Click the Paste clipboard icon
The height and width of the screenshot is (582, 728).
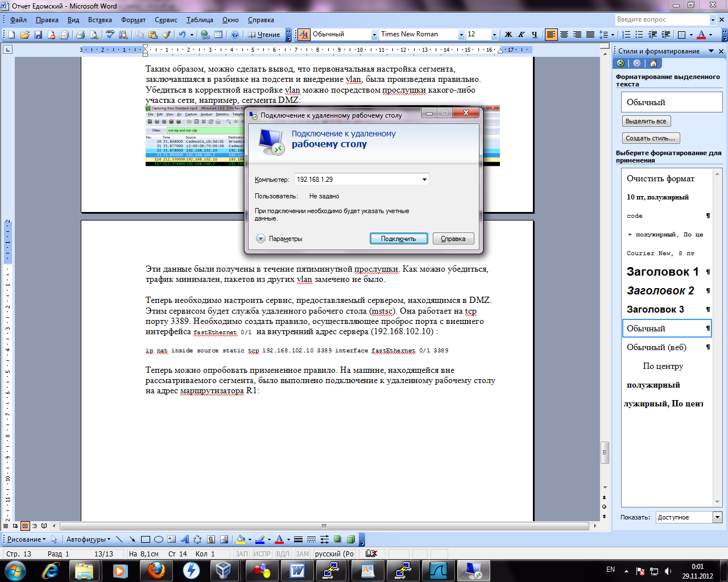(152, 35)
